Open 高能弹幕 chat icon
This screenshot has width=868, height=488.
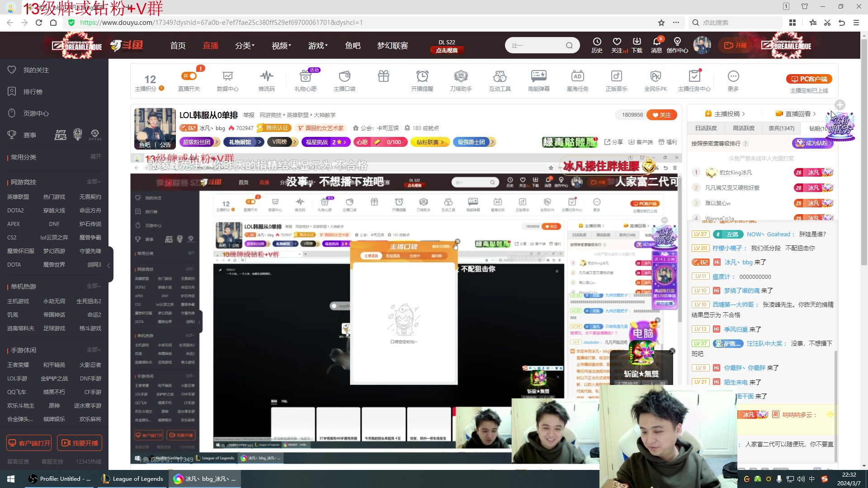point(539,81)
